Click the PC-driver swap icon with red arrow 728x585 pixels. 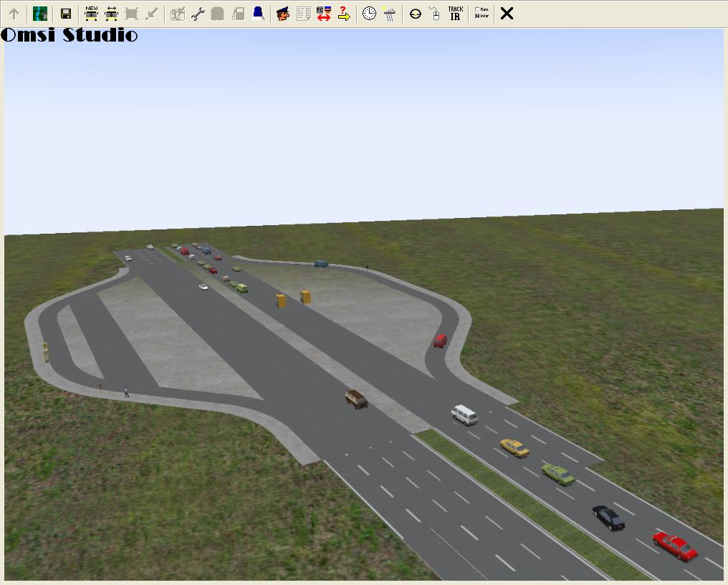(x=323, y=14)
